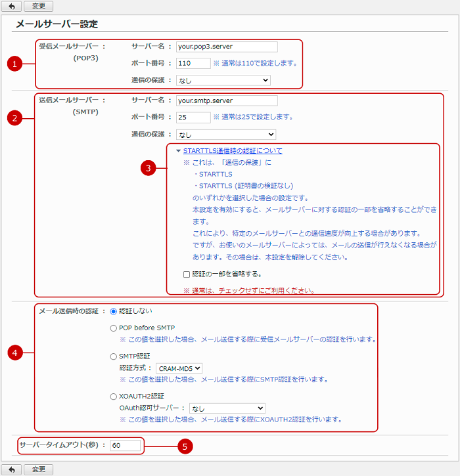Click the bottom 変更 button
This screenshot has width=460, height=476.
(x=39, y=469)
